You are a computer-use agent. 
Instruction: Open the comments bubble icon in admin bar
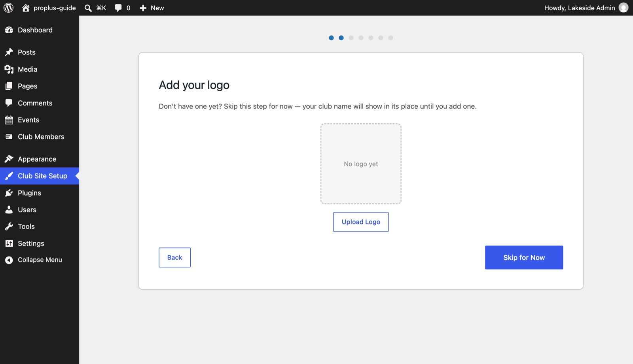pyautogui.click(x=118, y=8)
